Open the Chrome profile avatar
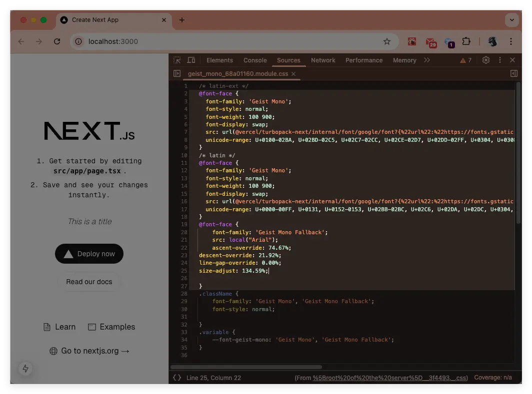 pyautogui.click(x=492, y=41)
